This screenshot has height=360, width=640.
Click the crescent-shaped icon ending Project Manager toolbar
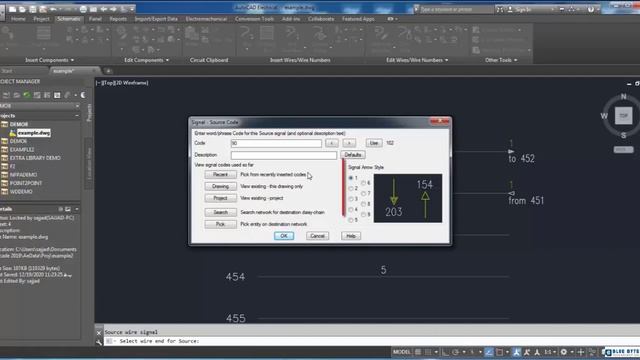pos(83,95)
